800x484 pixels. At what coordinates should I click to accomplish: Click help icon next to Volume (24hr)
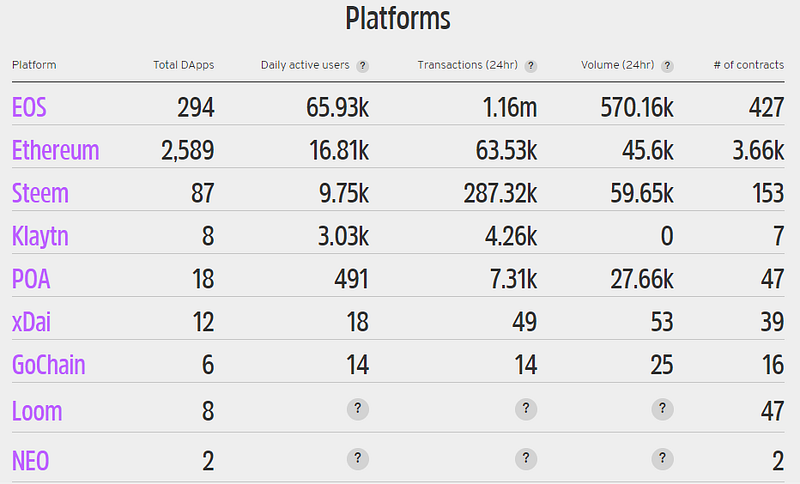pyautogui.click(x=667, y=66)
